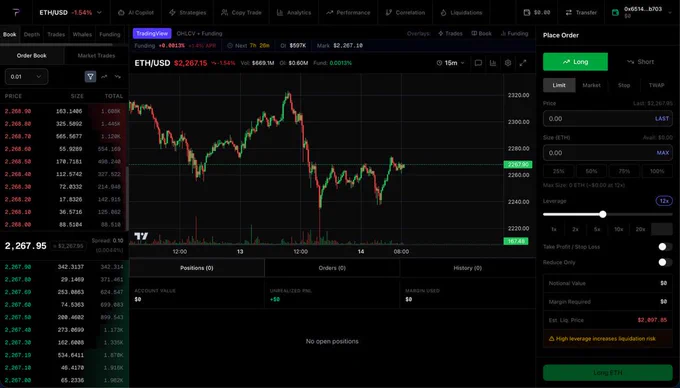Click into the Price input field
The height and width of the screenshot is (388, 680).
pos(608,119)
